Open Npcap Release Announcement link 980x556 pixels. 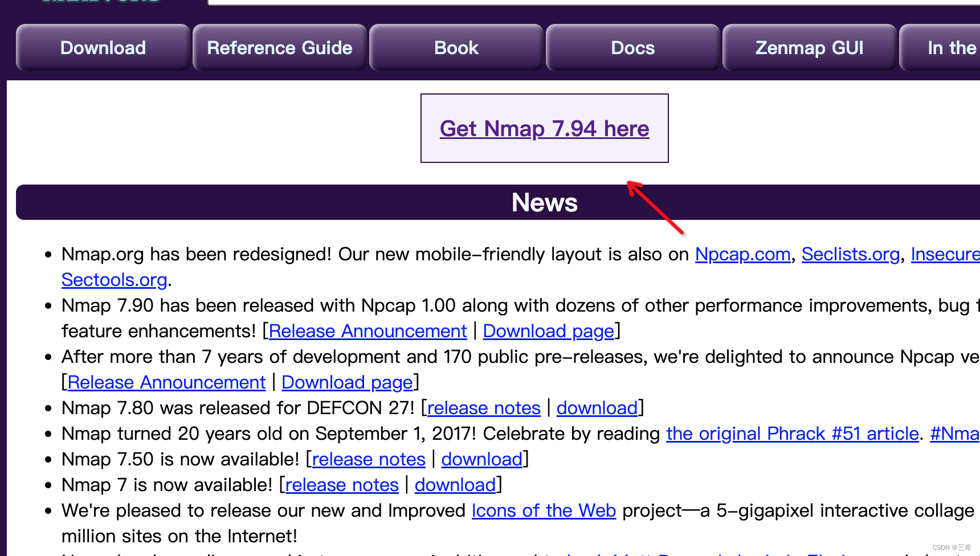pos(167,382)
